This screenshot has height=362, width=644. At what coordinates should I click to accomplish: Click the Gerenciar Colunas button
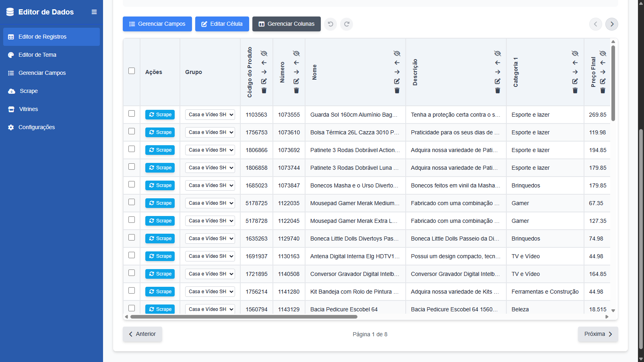[286, 24]
